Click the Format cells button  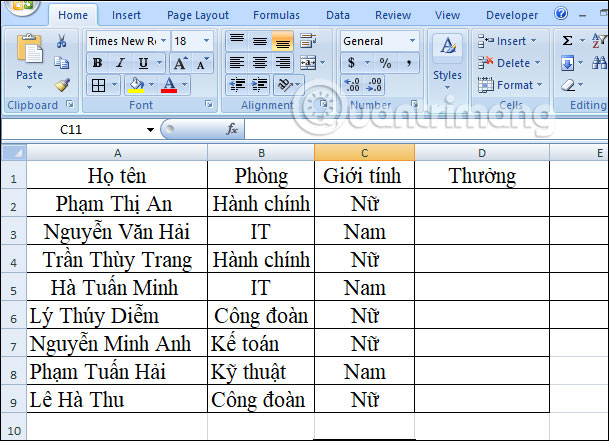pyautogui.click(x=510, y=85)
